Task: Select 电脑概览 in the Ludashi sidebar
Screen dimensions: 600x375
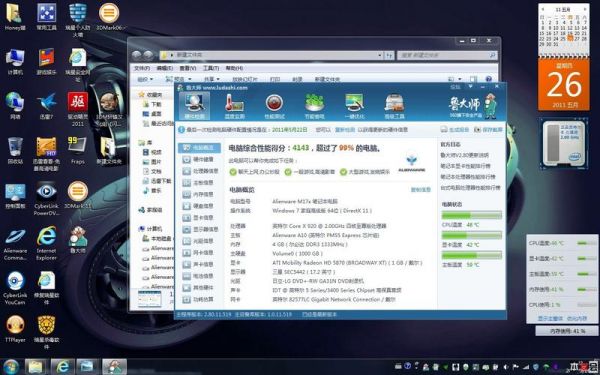Action: pos(199,148)
